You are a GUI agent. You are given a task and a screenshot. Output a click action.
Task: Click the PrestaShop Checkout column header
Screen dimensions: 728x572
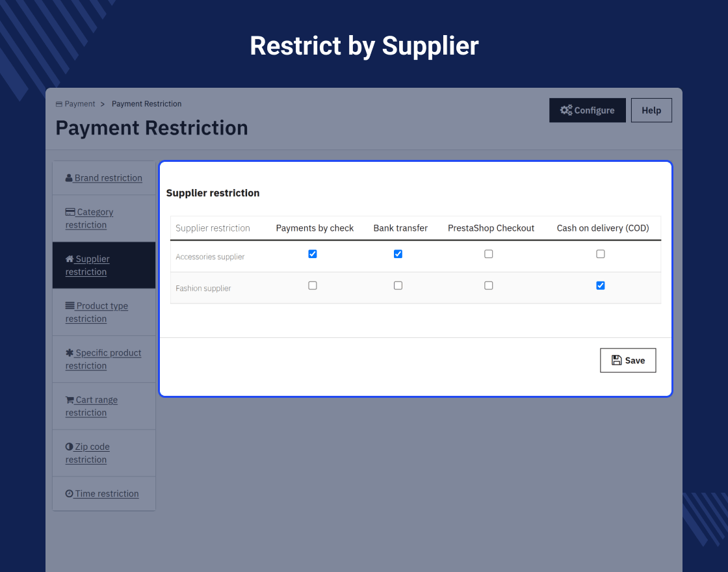click(491, 228)
